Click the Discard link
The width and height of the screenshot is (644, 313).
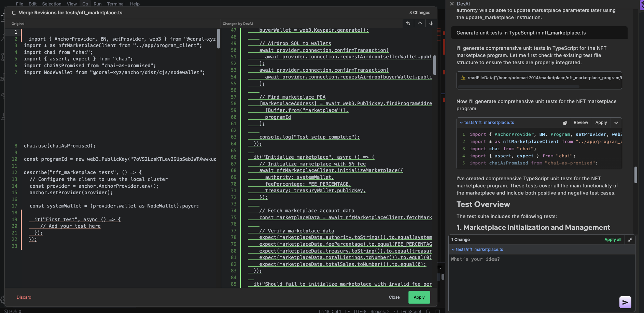point(24,297)
